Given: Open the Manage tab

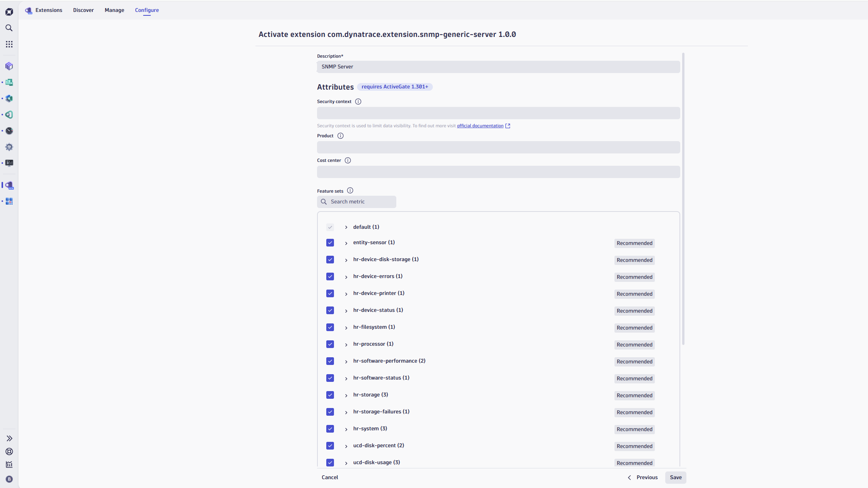Looking at the screenshot, I should pyautogui.click(x=114, y=10).
